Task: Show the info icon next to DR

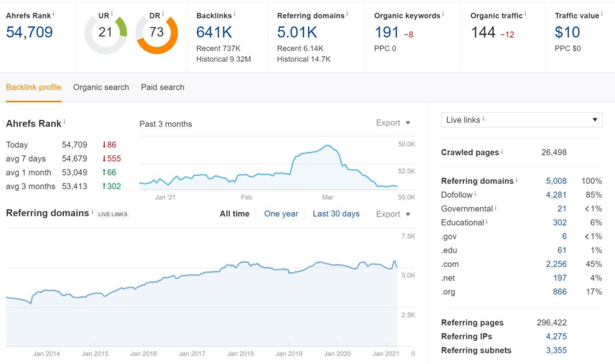Action: 163,14
